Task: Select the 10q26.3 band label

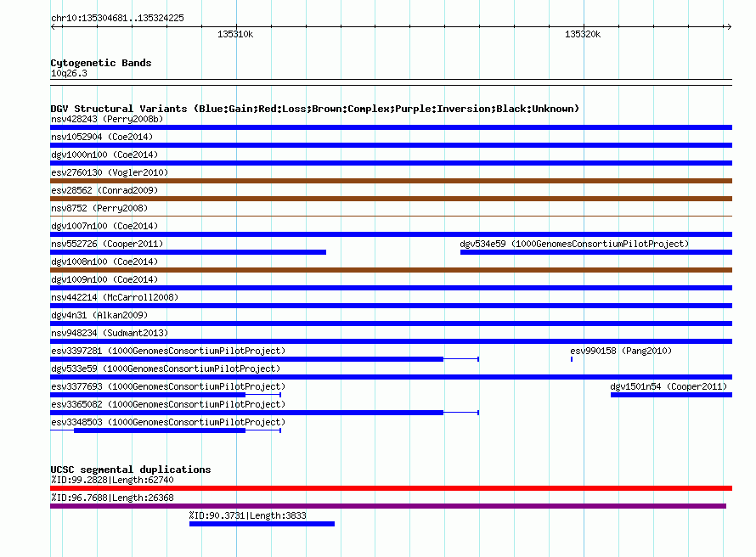Action: pyautogui.click(x=69, y=73)
